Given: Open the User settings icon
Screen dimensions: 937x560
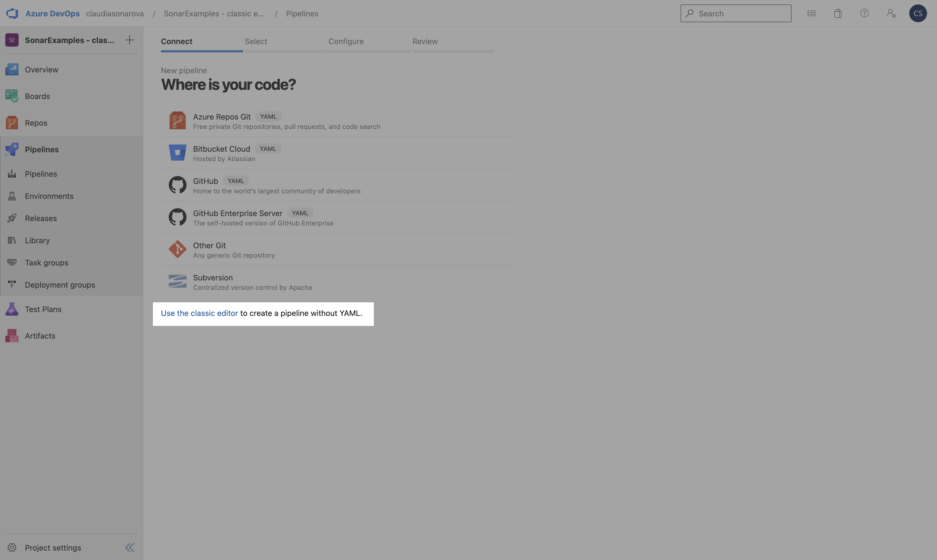Looking at the screenshot, I should (x=891, y=13).
